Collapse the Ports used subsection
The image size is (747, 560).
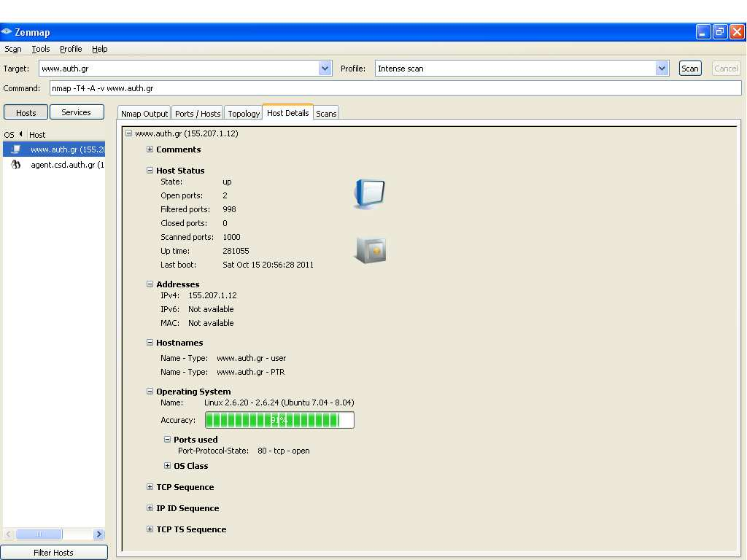pyautogui.click(x=167, y=439)
